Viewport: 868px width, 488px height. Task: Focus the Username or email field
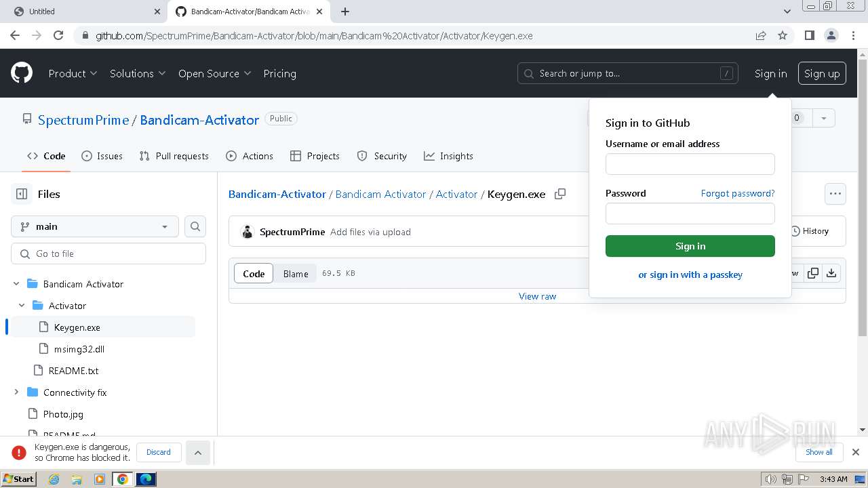coord(690,164)
